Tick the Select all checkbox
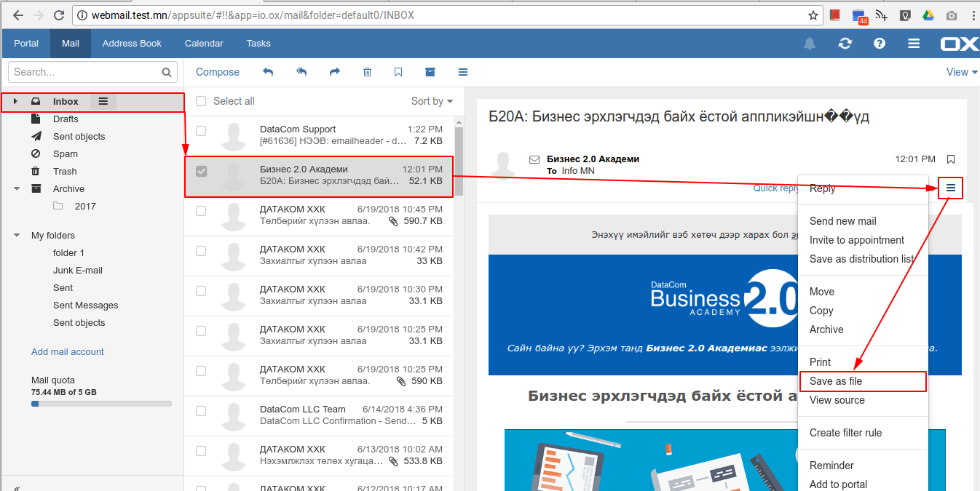Screen dimensions: 980x491 201,101
